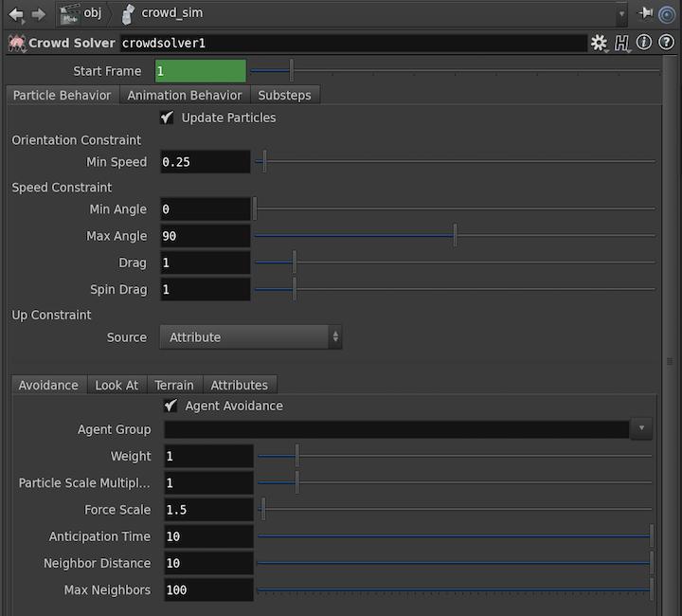Select the Look At tab
The height and width of the screenshot is (616, 682).
(x=117, y=385)
